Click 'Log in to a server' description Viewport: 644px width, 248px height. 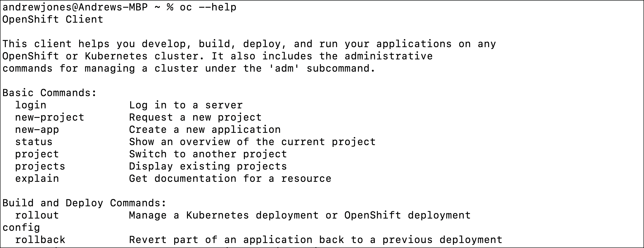point(186,105)
